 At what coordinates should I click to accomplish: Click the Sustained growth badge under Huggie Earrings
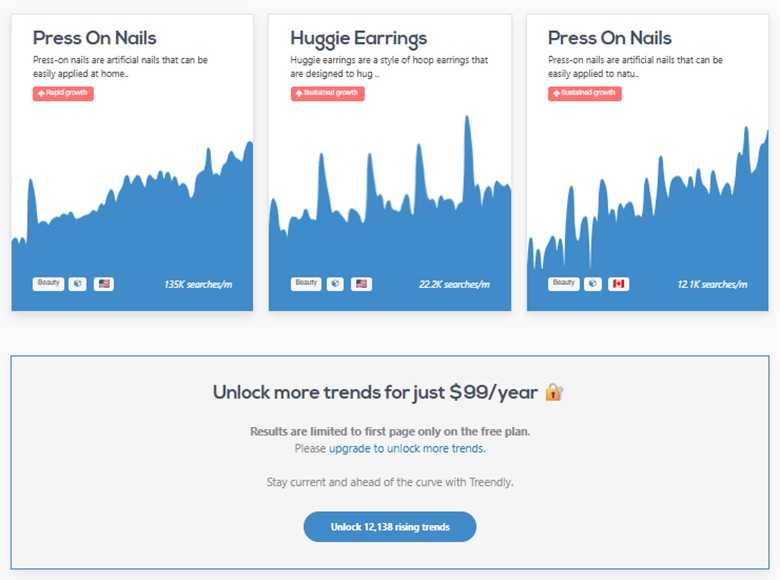click(327, 94)
